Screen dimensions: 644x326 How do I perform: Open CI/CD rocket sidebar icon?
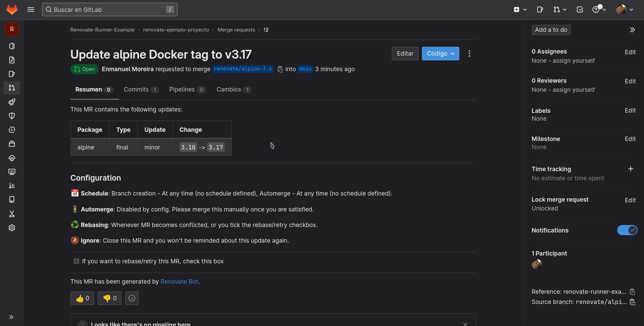[x=12, y=102]
